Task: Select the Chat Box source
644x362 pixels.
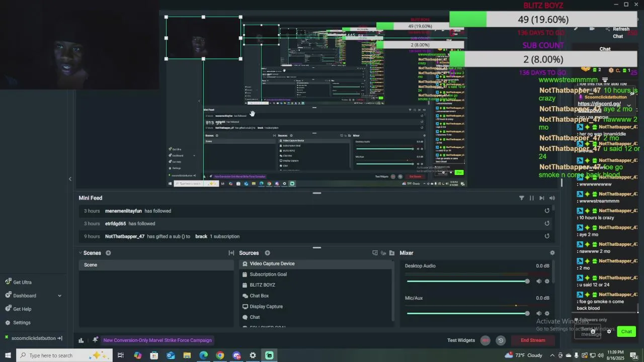Action: point(316,296)
